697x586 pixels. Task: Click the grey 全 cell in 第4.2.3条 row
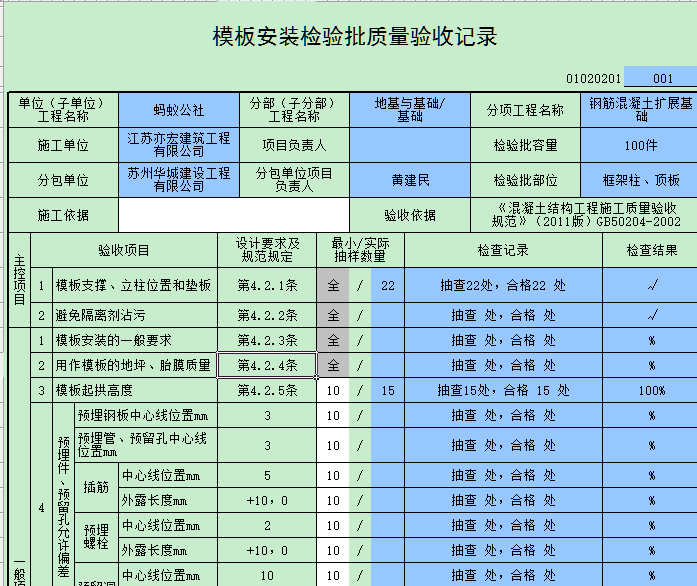tap(333, 341)
